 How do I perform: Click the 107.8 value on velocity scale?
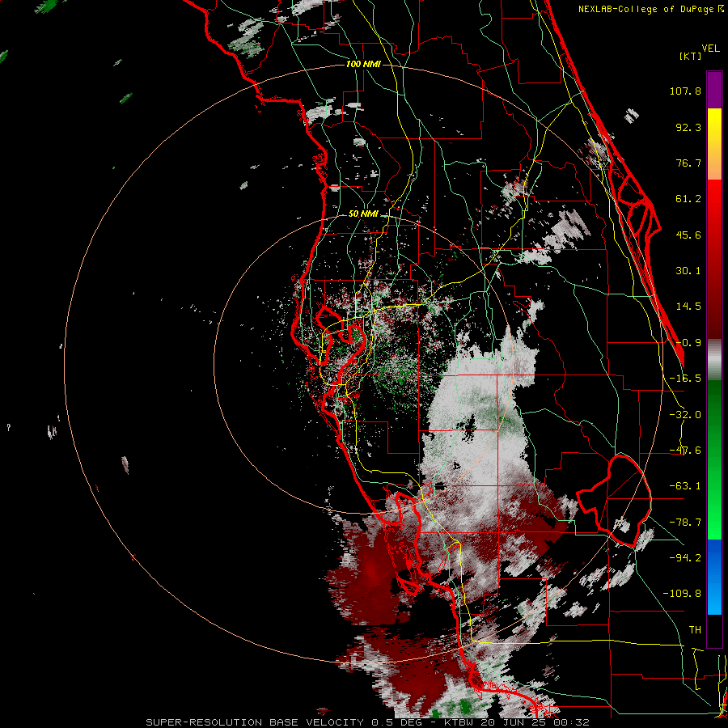pyautogui.click(x=685, y=91)
